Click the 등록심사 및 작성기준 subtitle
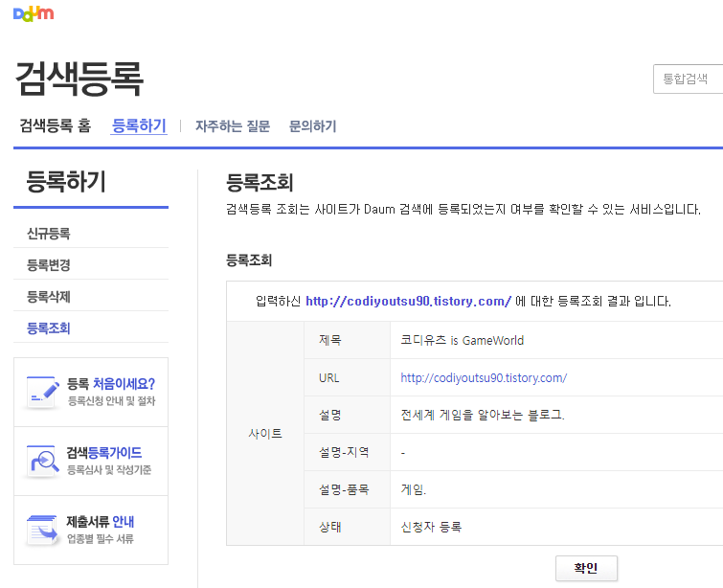723x588 pixels. click(x=109, y=470)
